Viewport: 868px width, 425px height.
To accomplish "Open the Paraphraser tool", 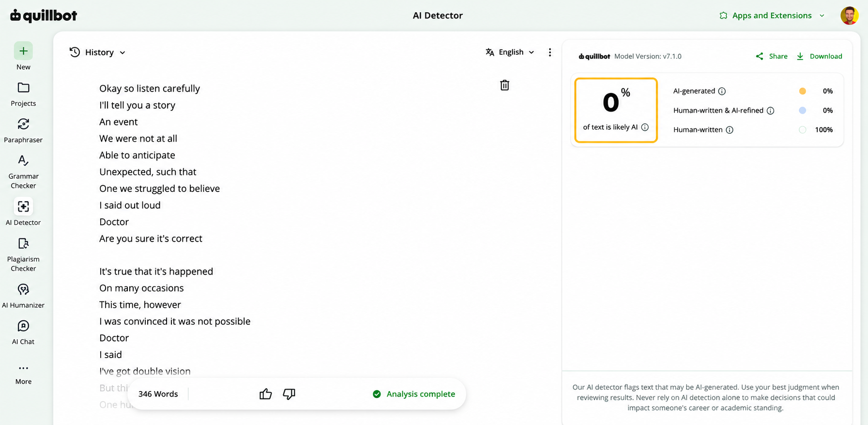I will pos(23,131).
